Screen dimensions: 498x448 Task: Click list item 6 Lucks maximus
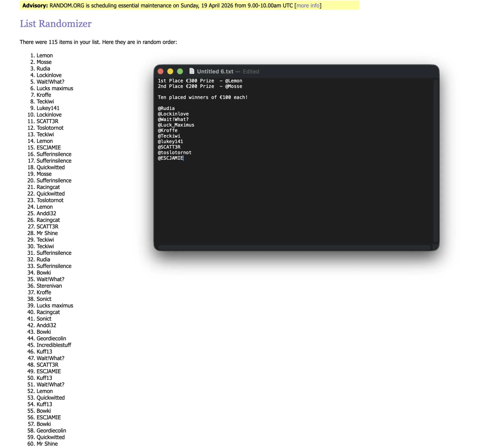click(55, 88)
